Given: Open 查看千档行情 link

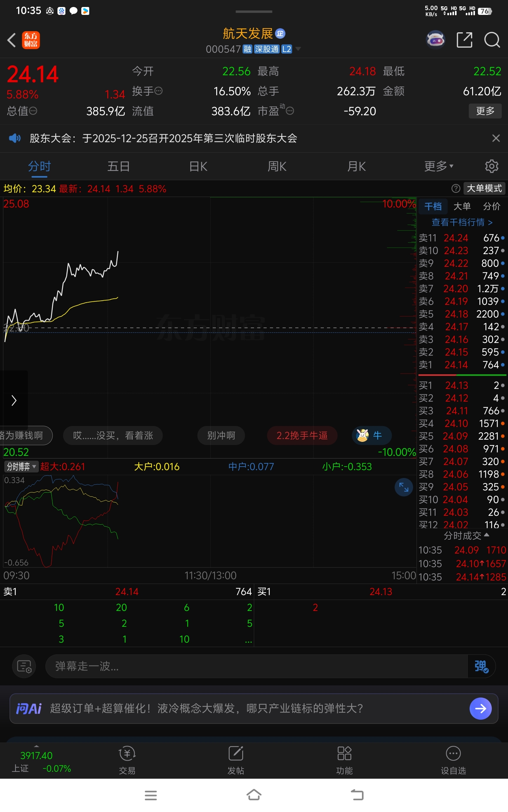Looking at the screenshot, I should [462, 222].
